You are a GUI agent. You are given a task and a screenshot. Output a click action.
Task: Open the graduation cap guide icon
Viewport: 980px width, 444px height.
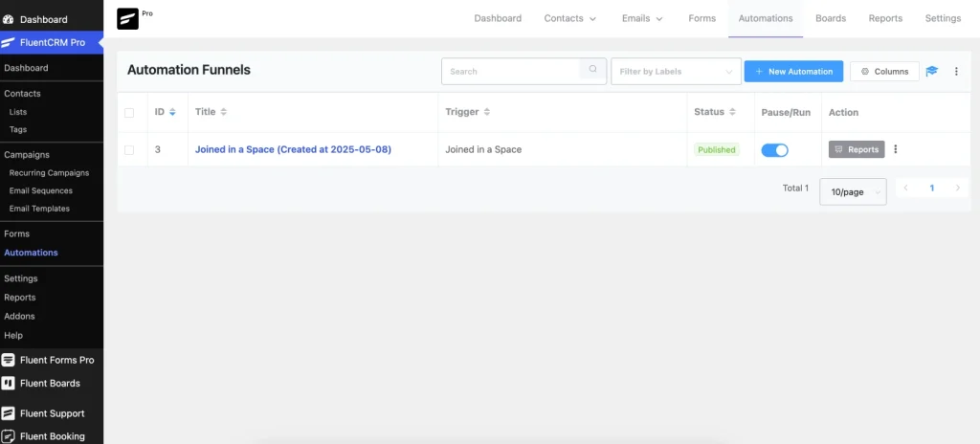(932, 72)
